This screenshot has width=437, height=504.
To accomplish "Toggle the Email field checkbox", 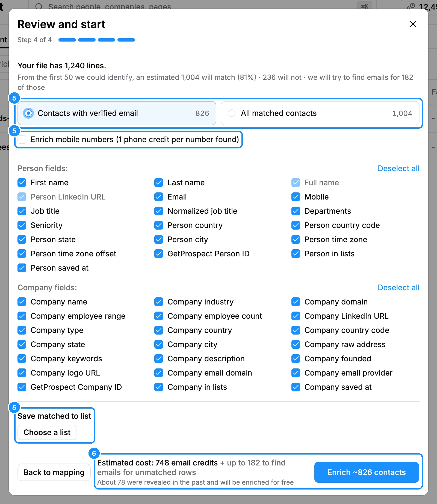I will (x=159, y=197).
